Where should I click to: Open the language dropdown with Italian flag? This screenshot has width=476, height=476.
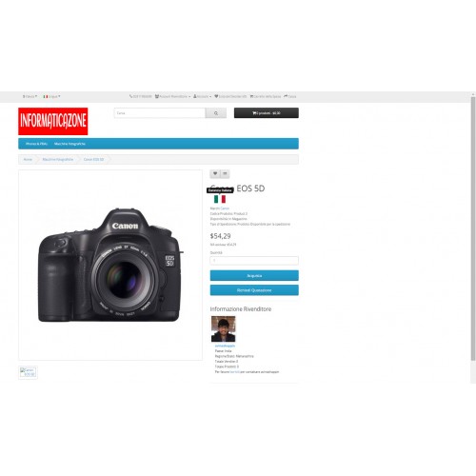tap(51, 96)
